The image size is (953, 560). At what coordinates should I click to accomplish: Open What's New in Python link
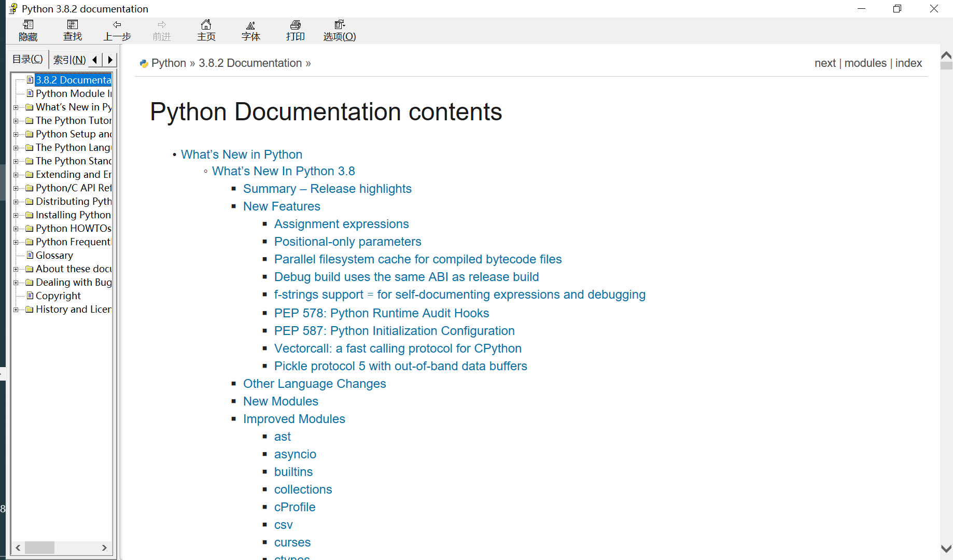pos(242,155)
